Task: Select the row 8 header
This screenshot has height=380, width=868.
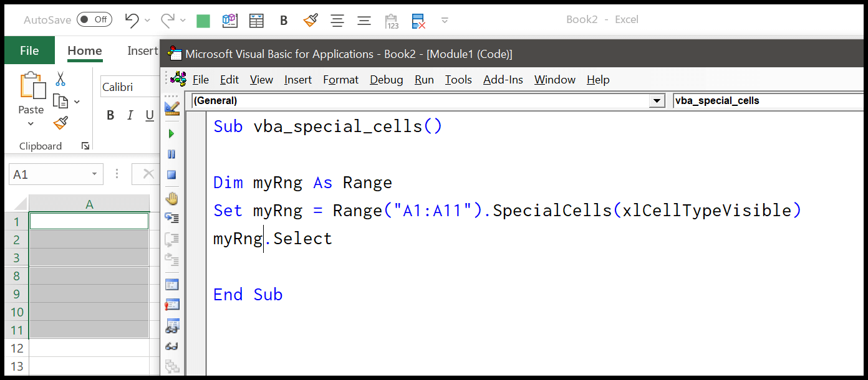Action: (x=17, y=275)
